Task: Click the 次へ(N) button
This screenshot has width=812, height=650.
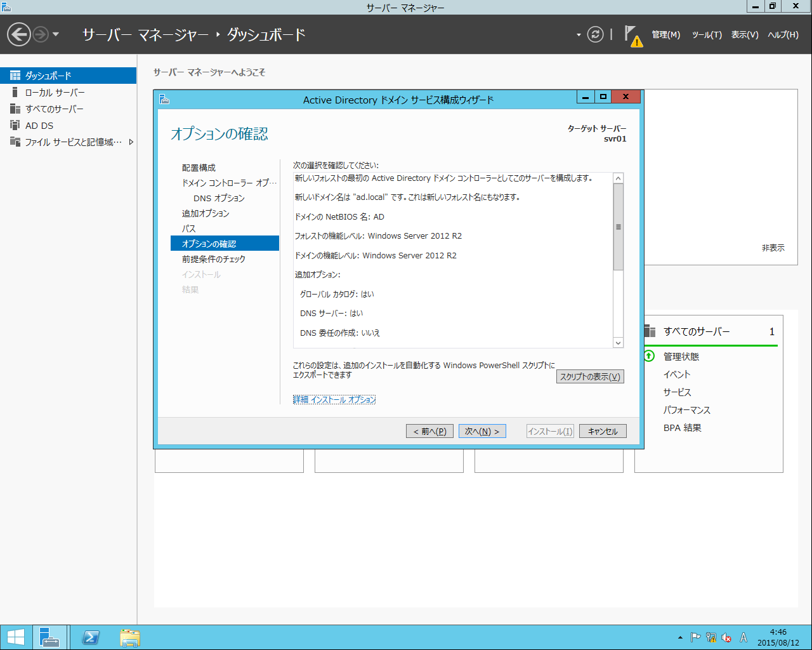Action: point(482,432)
